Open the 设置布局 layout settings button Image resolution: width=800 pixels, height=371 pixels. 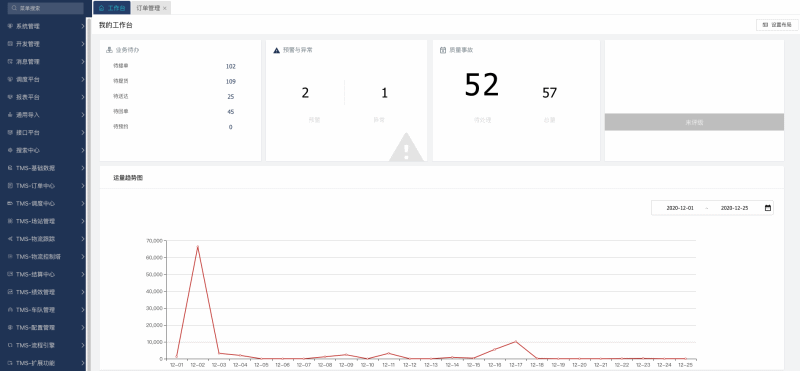click(777, 25)
